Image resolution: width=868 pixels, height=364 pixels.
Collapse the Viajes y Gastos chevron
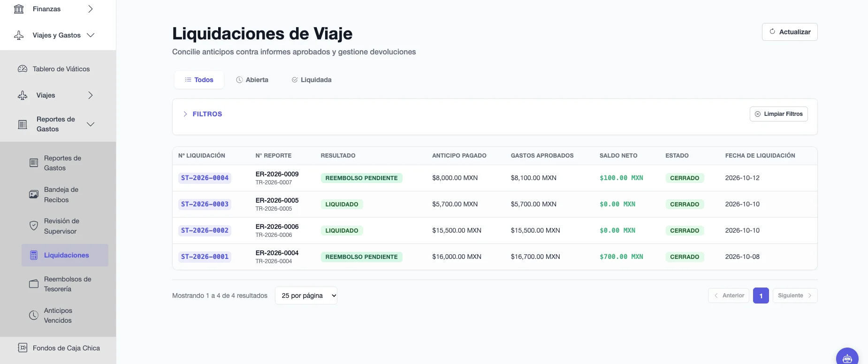91,35
